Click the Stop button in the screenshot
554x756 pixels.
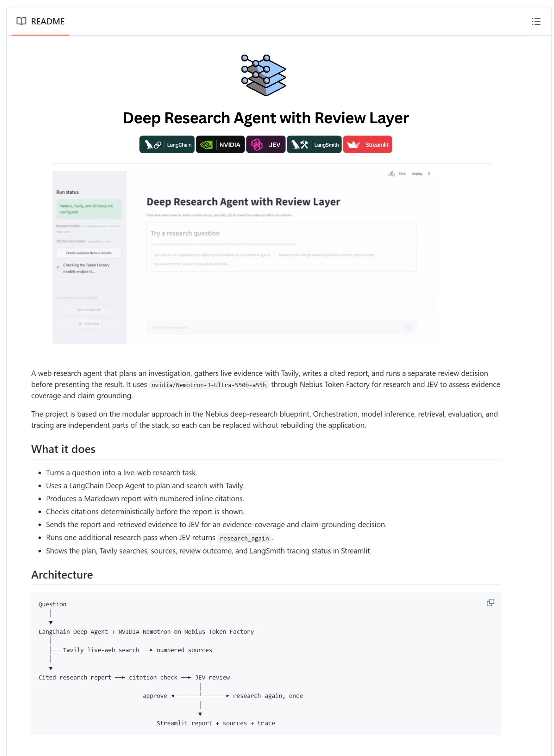402,174
